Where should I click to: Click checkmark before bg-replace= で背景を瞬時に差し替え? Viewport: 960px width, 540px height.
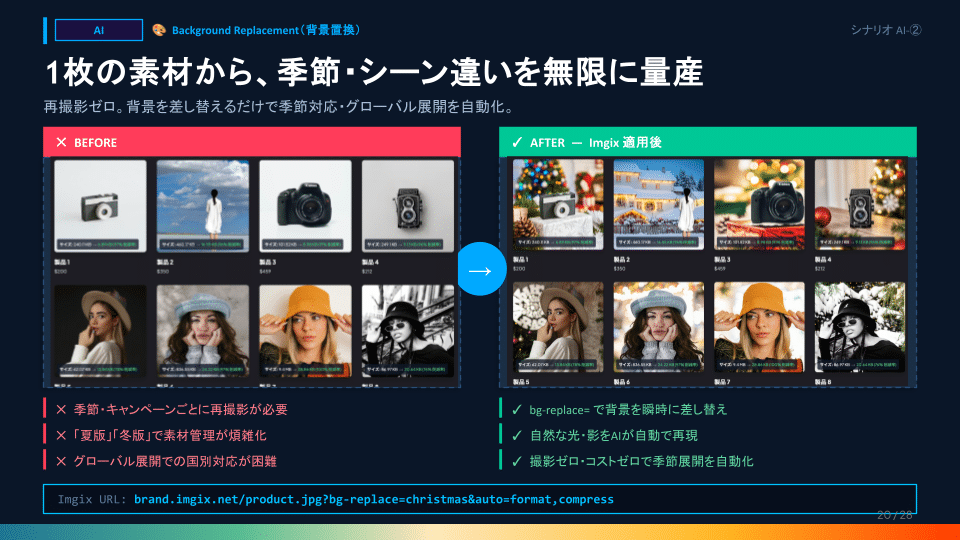(x=517, y=410)
